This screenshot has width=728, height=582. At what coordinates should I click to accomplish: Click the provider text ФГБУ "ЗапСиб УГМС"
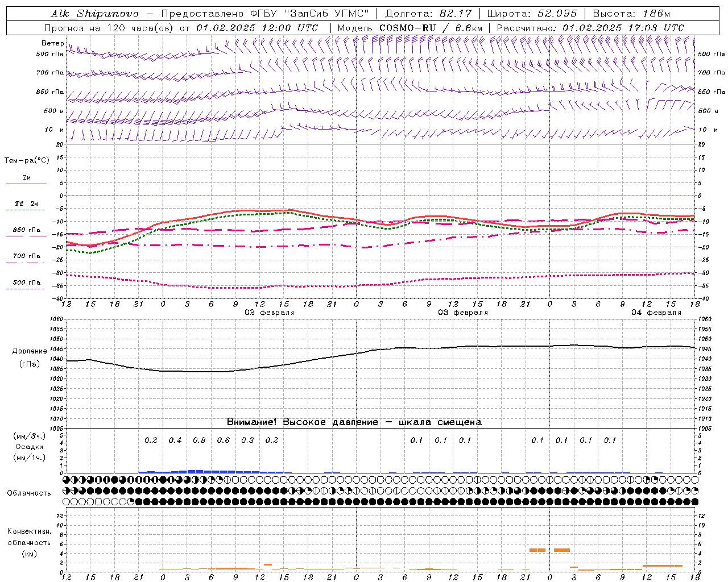coord(309,14)
